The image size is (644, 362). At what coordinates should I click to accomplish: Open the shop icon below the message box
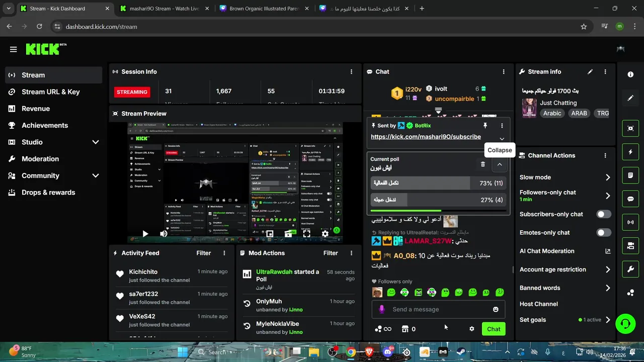click(x=405, y=329)
